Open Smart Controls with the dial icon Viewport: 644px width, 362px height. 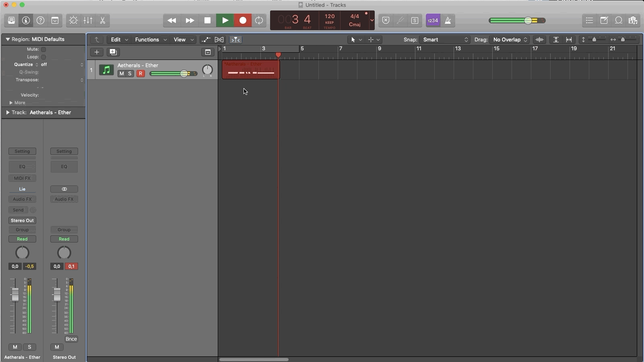[x=73, y=21]
